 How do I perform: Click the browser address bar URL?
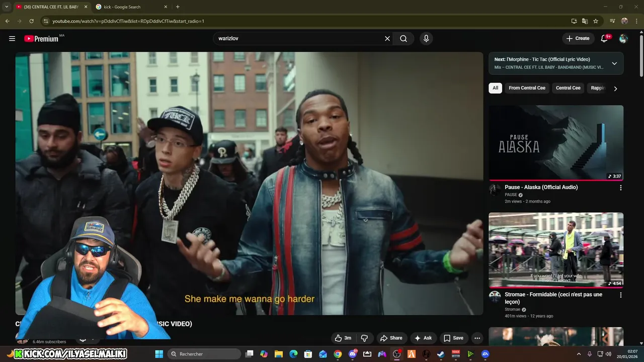(128, 21)
